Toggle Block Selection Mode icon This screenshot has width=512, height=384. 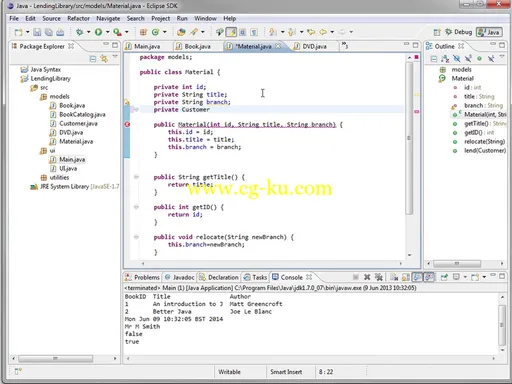click(243, 32)
